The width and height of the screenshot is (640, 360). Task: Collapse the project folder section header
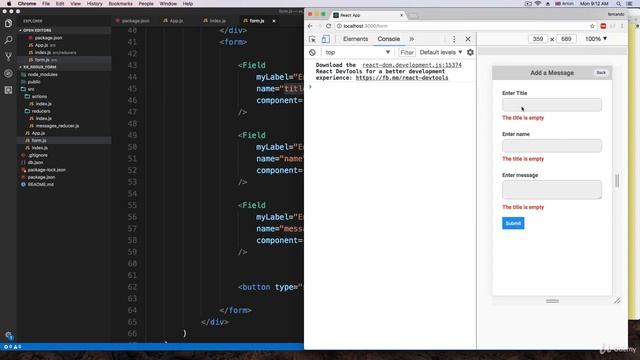click(x=39, y=67)
